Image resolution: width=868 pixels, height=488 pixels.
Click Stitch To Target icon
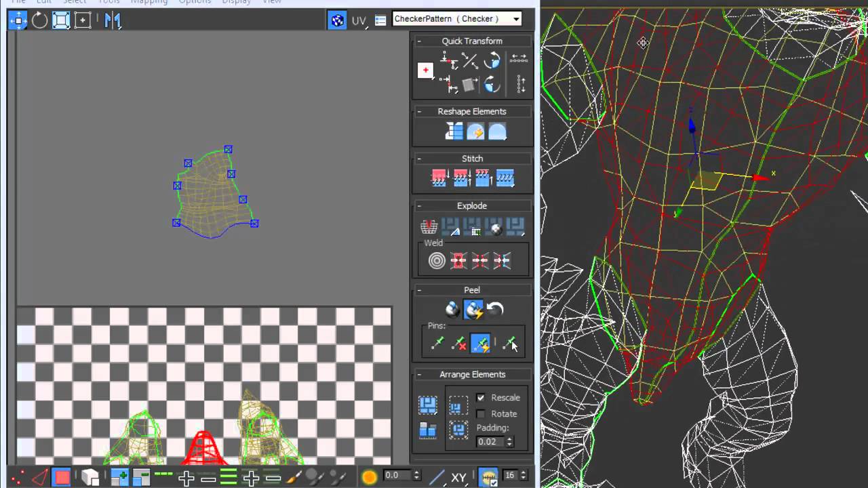pyautogui.click(x=439, y=178)
